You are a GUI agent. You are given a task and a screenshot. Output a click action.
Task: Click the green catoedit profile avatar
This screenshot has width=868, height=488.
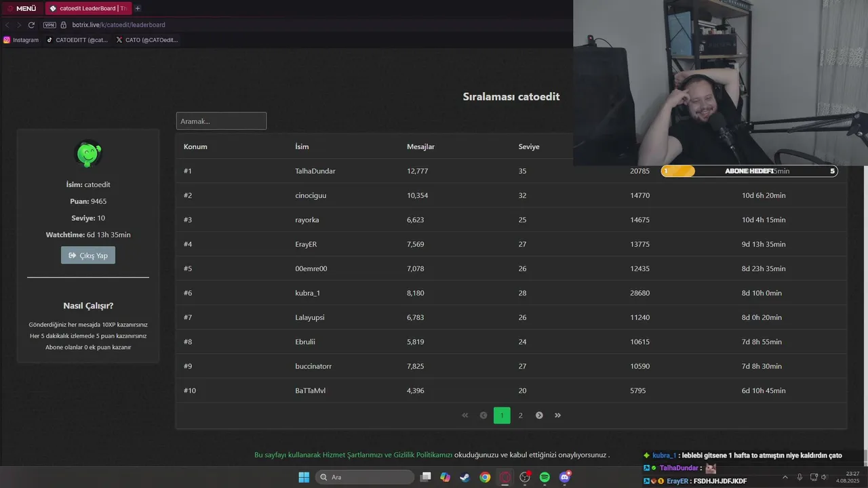88,154
